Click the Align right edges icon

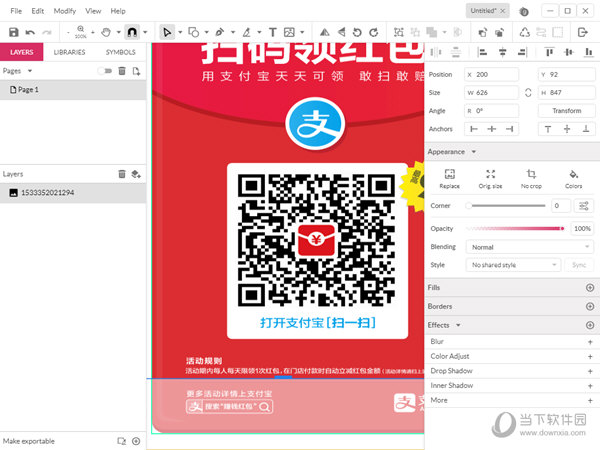522,52
